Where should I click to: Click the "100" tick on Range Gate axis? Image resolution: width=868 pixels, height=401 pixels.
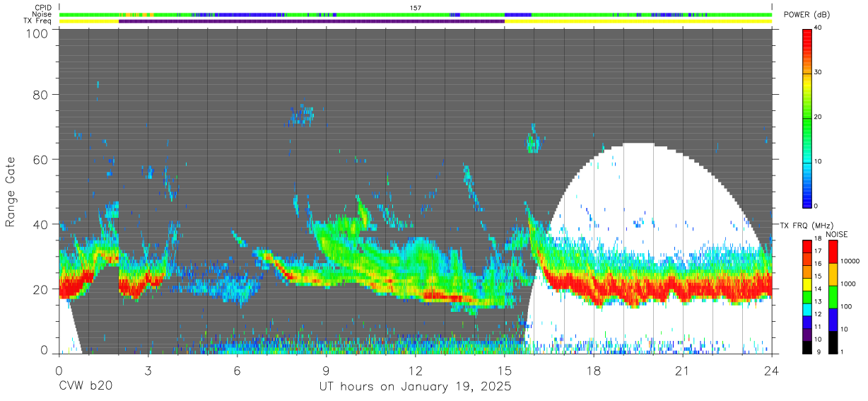[37, 33]
